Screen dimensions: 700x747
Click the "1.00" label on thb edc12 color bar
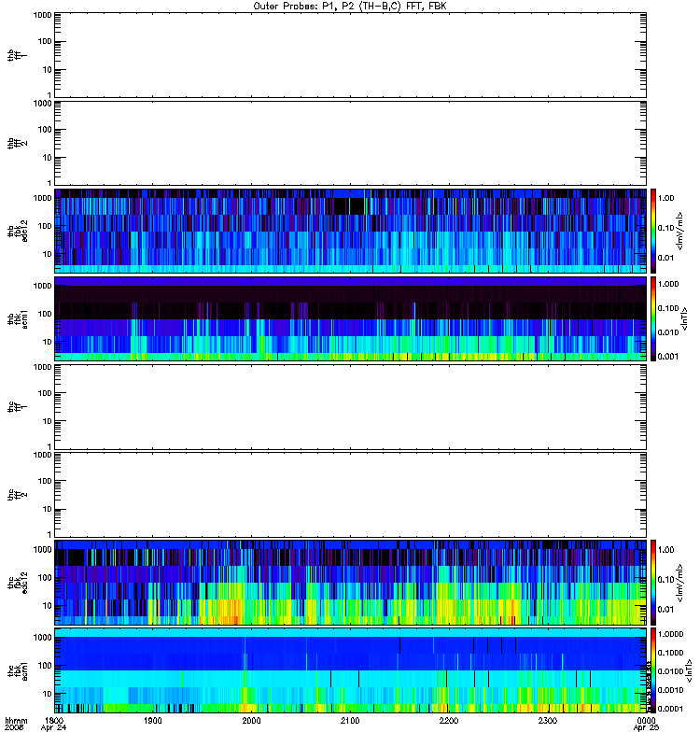665,198
